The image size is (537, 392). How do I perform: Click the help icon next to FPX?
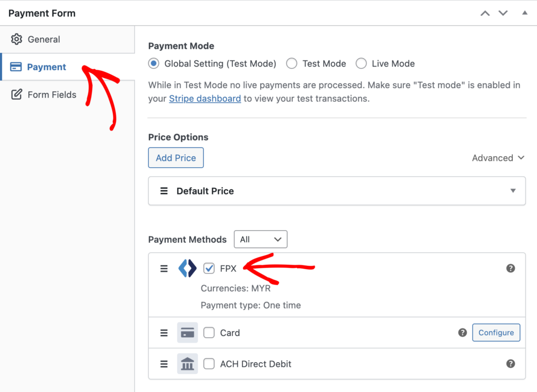(x=510, y=268)
